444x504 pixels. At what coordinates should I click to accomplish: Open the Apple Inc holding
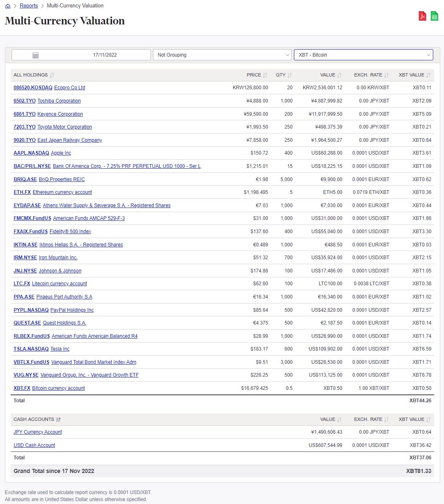(x=61, y=153)
